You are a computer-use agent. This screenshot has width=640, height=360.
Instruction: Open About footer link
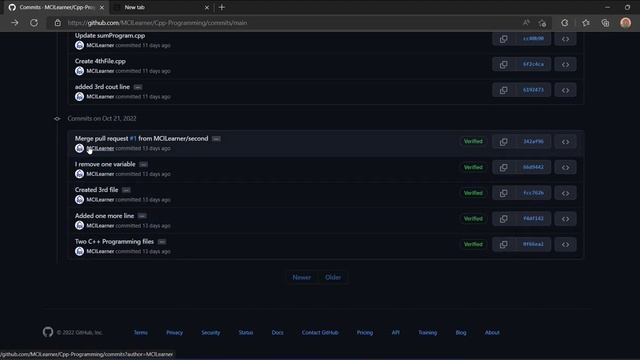[x=492, y=333]
